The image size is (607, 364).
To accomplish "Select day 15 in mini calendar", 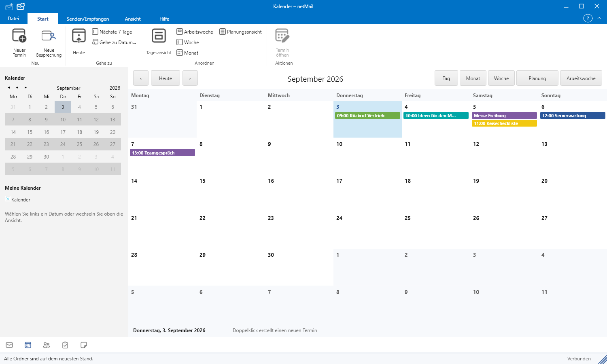I will tap(30, 132).
